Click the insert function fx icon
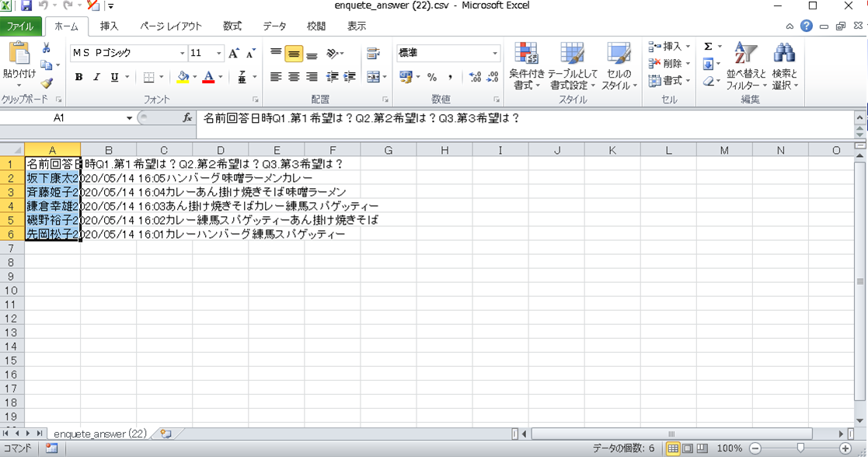 click(x=187, y=118)
